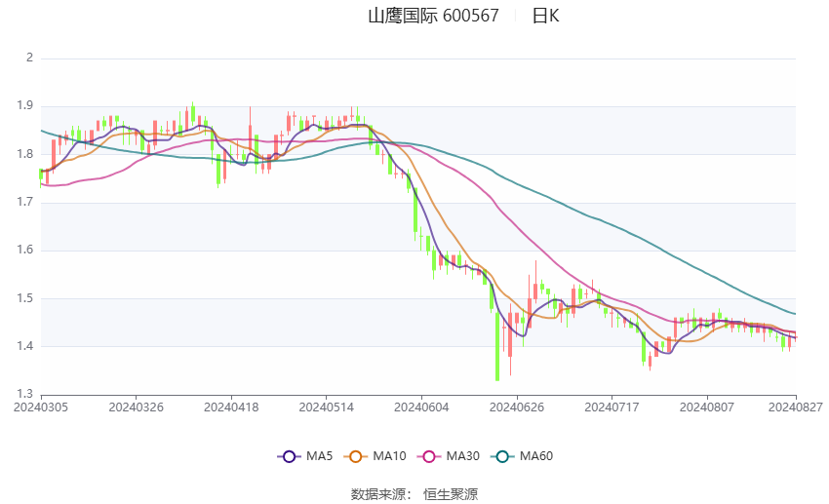829x504 pixels.
Task: Select the 日K label in the title
Action: point(545,16)
